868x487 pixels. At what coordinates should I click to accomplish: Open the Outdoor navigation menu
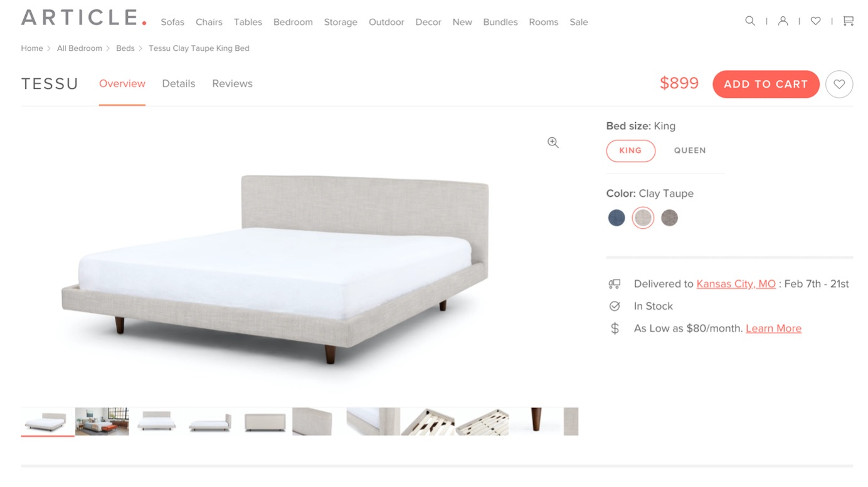coord(386,22)
